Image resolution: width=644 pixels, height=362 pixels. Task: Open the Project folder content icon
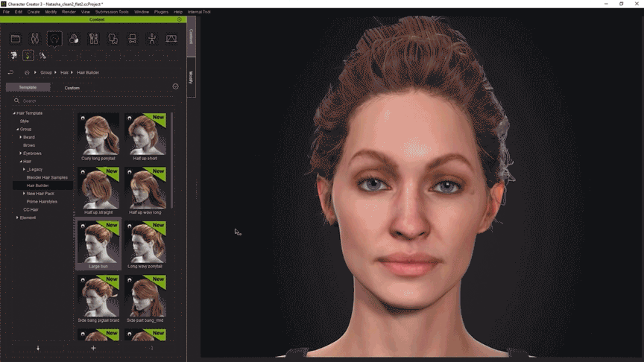click(16, 39)
